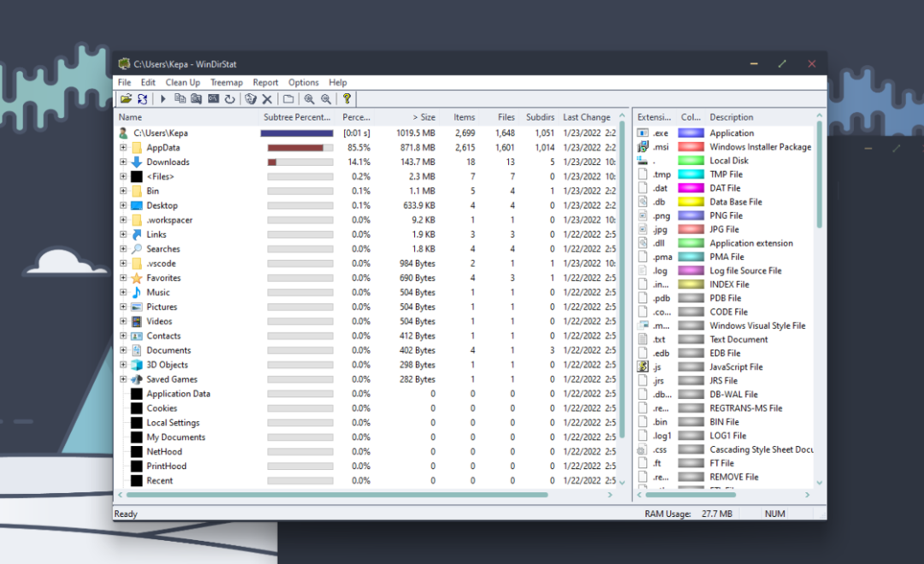Image resolution: width=924 pixels, height=564 pixels.
Task: Expand the Downloads folder tree node
Action: point(123,163)
